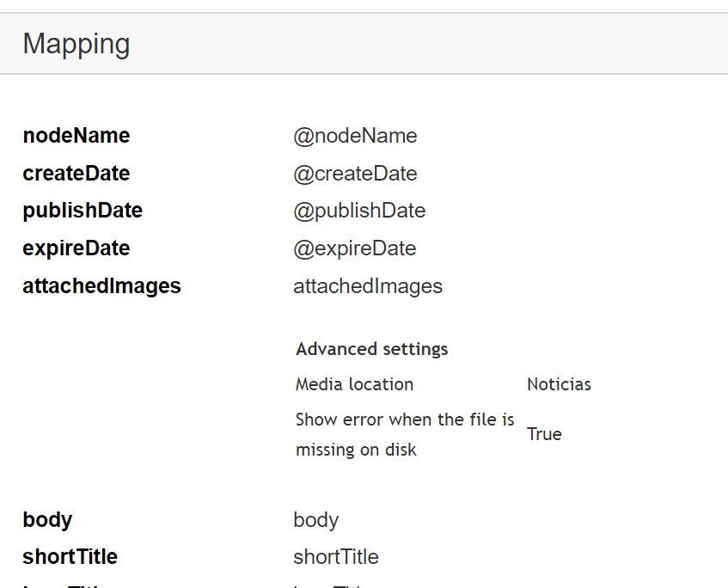Click the Show error when file missing label
This screenshot has height=588, width=728.
[x=404, y=434]
